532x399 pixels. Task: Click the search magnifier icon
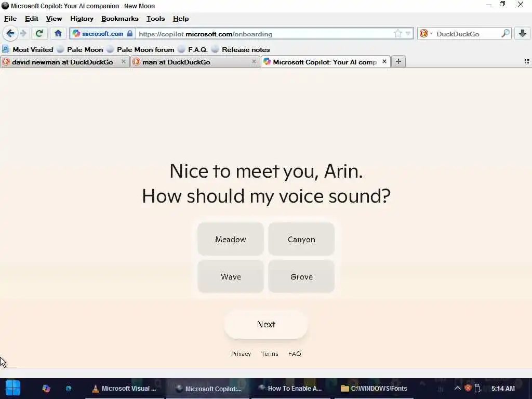(505, 34)
